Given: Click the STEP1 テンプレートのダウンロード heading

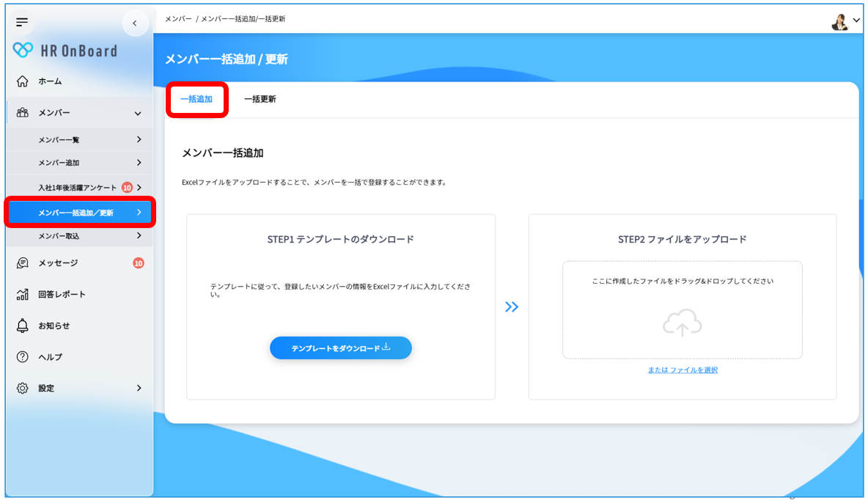Looking at the screenshot, I should 340,239.
